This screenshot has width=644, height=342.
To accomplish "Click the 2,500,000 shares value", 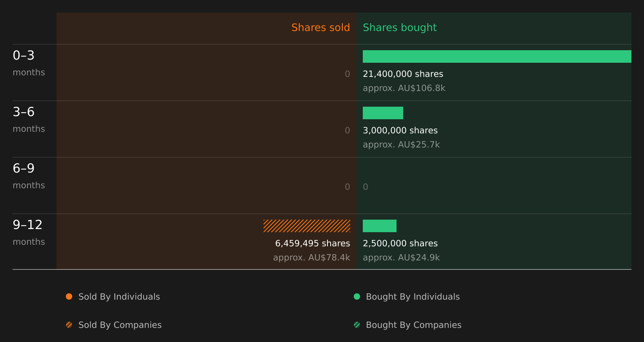I will pyautogui.click(x=400, y=244).
